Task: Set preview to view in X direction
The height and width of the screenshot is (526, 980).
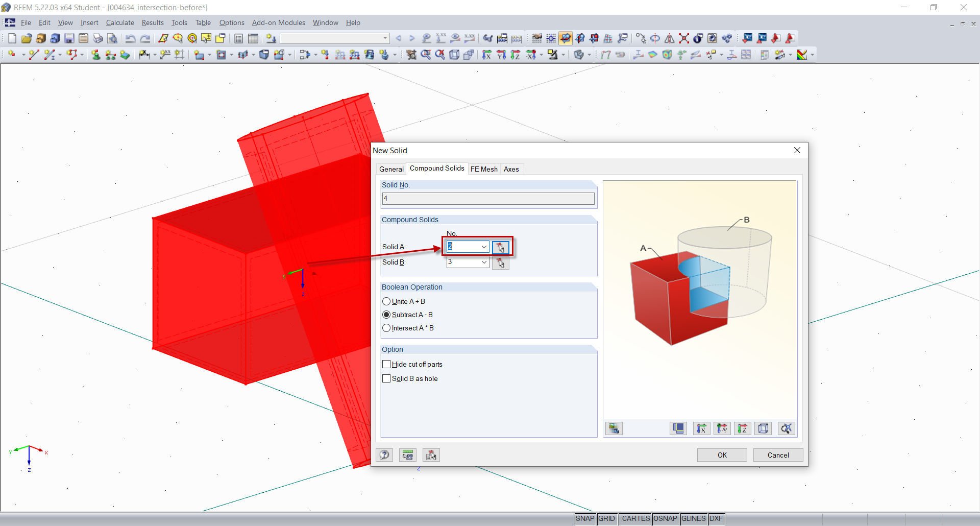Action: [x=701, y=428]
